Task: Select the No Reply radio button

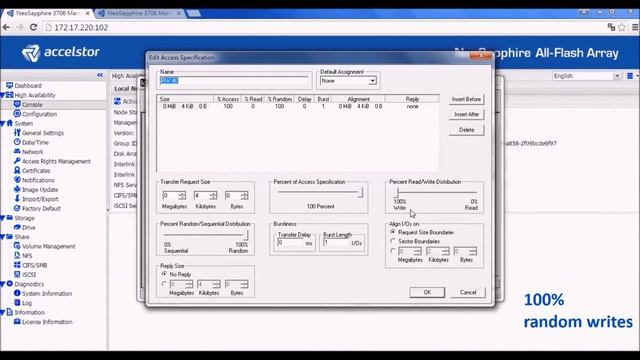Action: pos(164,274)
